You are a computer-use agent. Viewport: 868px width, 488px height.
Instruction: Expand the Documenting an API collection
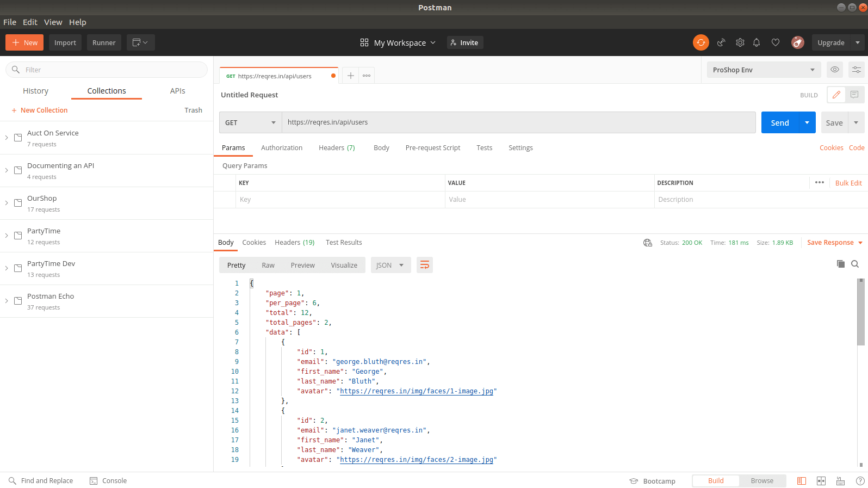tap(7, 170)
